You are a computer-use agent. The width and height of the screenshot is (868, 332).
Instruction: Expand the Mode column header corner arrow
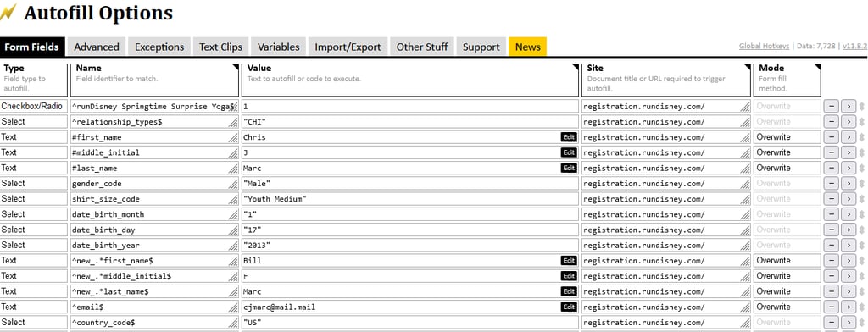click(818, 67)
